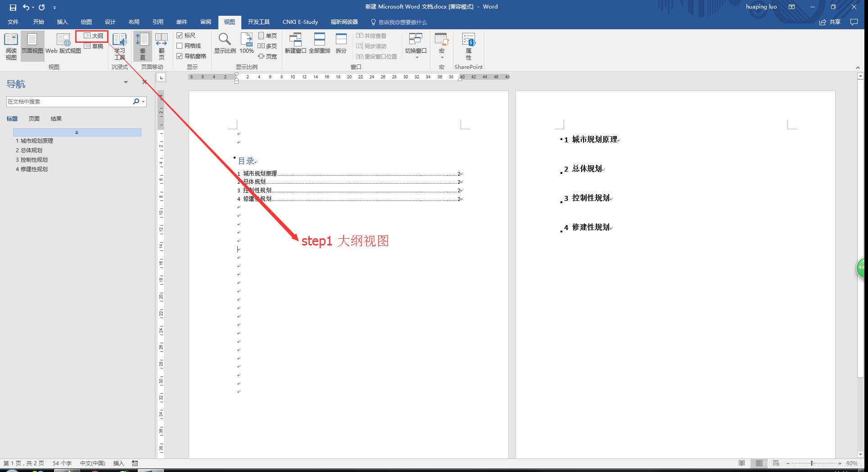Open the CNKI E-Study tab
868x472 pixels.
[300, 22]
